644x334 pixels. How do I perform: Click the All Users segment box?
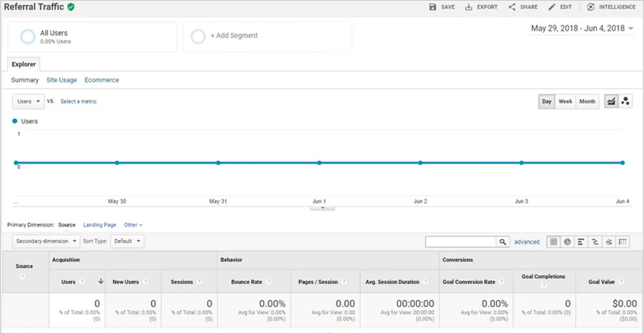[92, 36]
